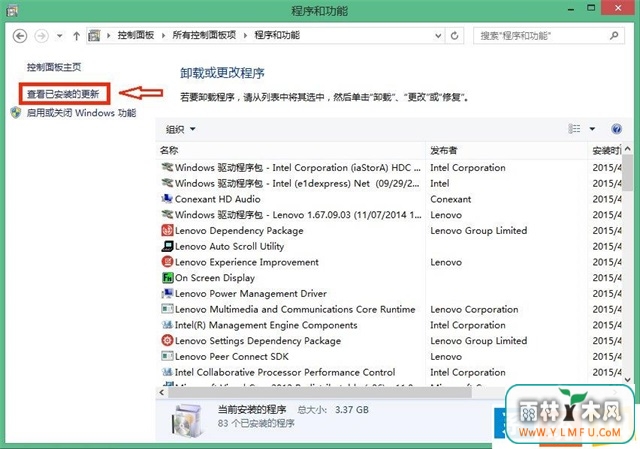Sort by the 发布者 column header
The width and height of the screenshot is (640, 449).
point(507,151)
